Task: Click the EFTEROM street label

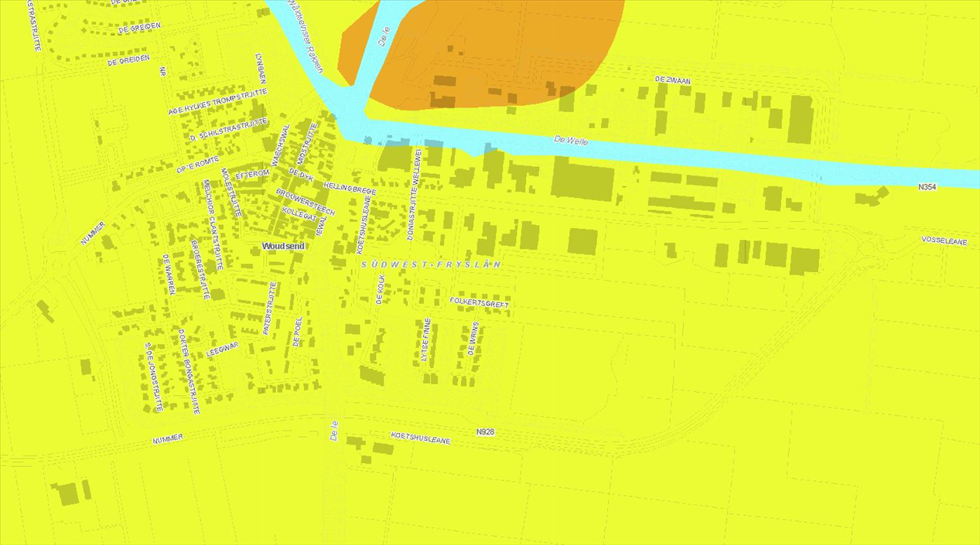Action: 252,175
